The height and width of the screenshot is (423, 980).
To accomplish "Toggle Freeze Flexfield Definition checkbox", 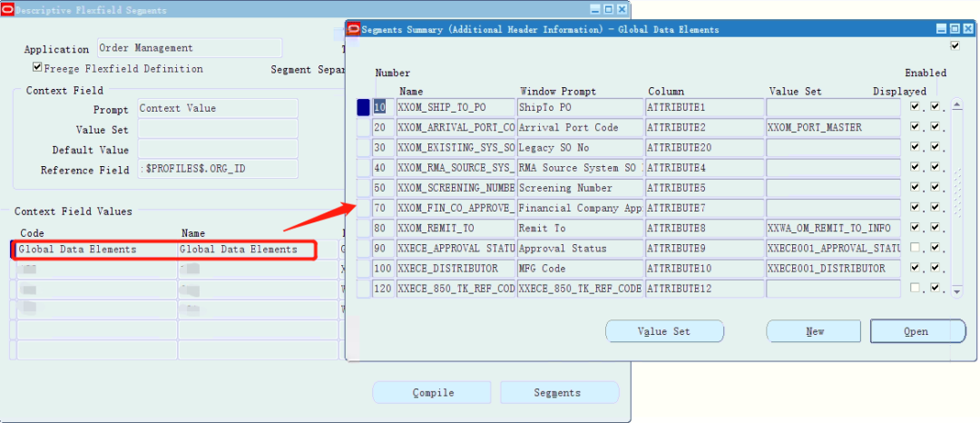I will pos(37,67).
